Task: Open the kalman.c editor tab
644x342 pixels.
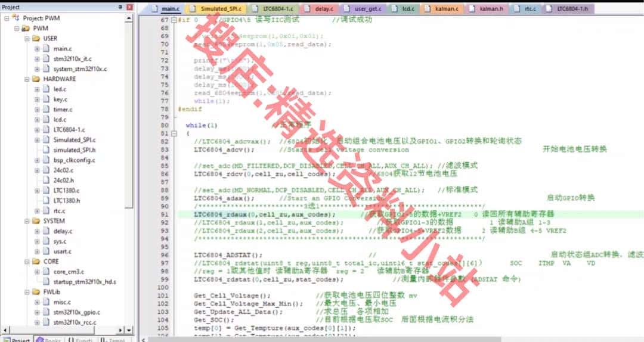Action: pos(442,8)
